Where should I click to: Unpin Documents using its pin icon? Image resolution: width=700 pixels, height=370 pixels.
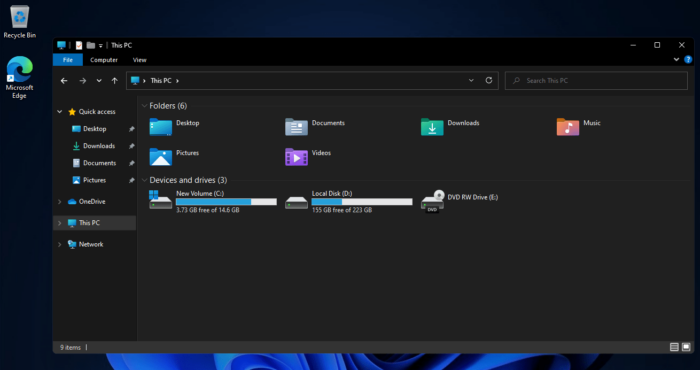[x=131, y=163]
